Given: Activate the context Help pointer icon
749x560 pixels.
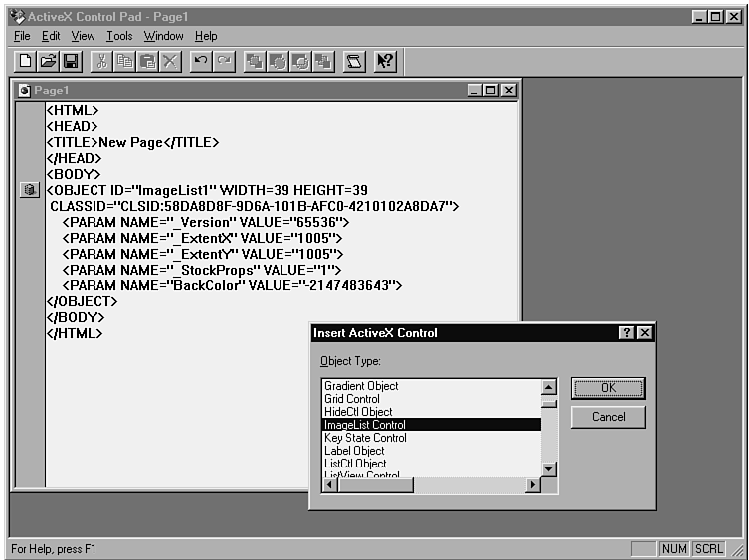Looking at the screenshot, I should coord(385,62).
